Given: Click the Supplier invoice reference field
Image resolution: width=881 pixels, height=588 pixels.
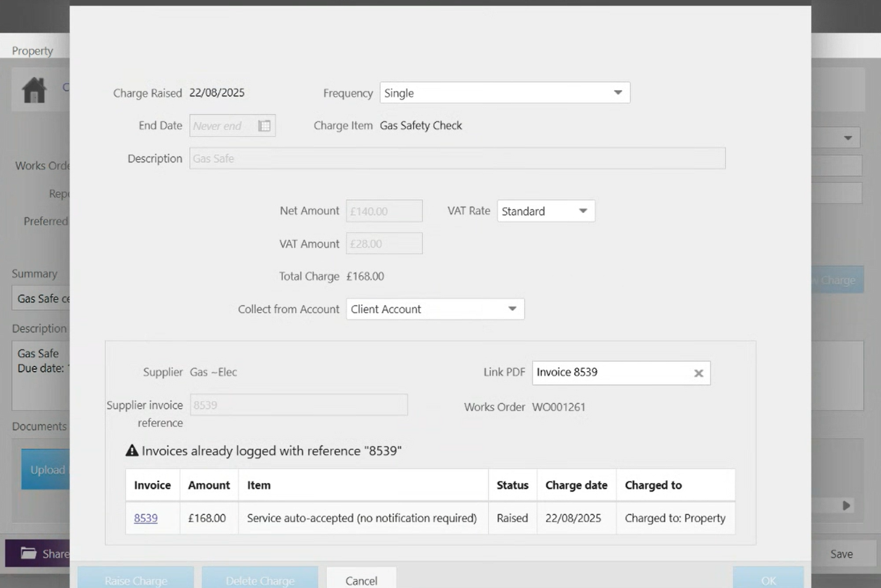Looking at the screenshot, I should tap(299, 405).
